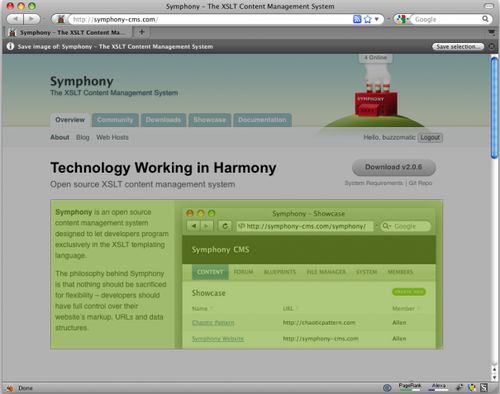This screenshot has height=394, width=500.
Task: Click the Logout button
Action: coord(430,137)
